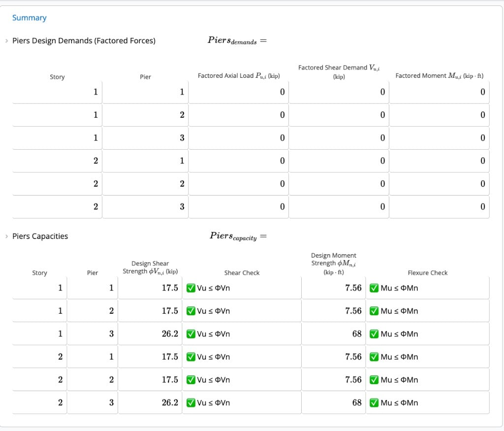Click flexure check green checkmark for story 1 pier 2
The image size is (504, 431).
tap(374, 311)
